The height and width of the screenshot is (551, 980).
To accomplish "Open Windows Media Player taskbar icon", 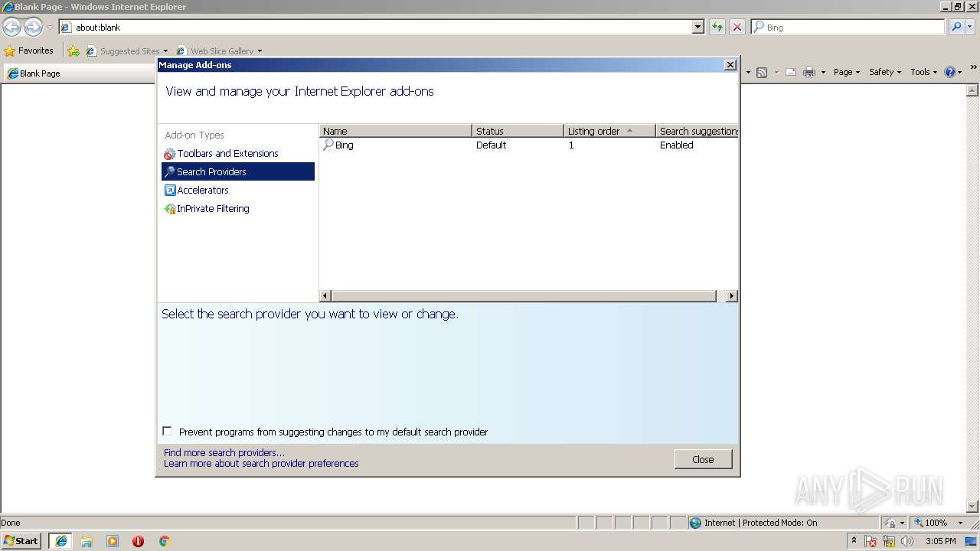I will [x=113, y=541].
